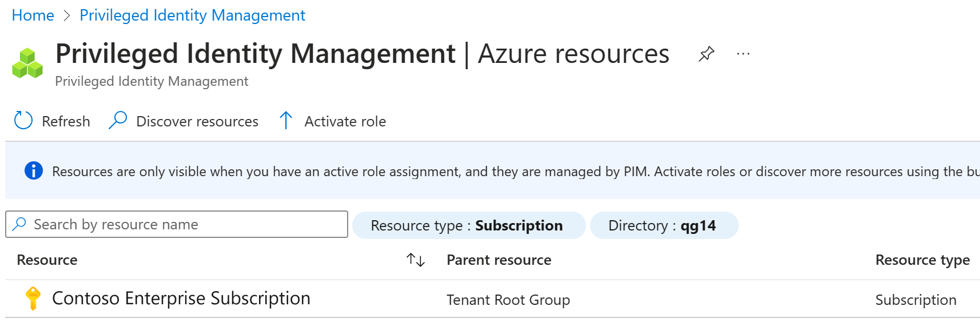The height and width of the screenshot is (322, 980).
Task: Click the Activate role up-arrow icon
Action: (x=286, y=121)
